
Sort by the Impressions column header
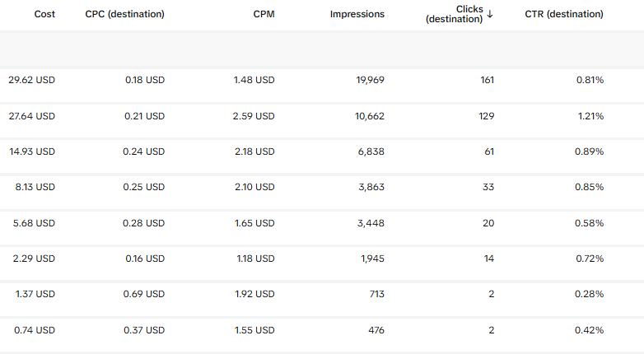click(357, 14)
